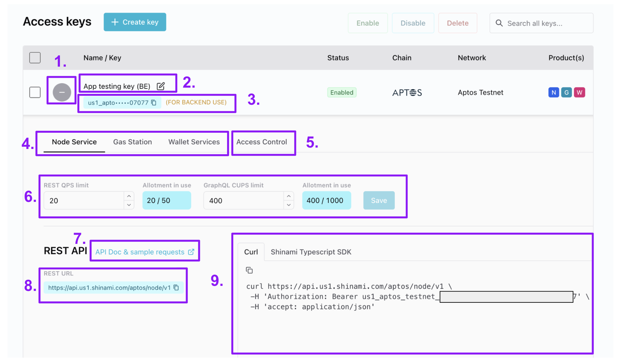
Task: Click the Enabled status badge
Action: (342, 92)
